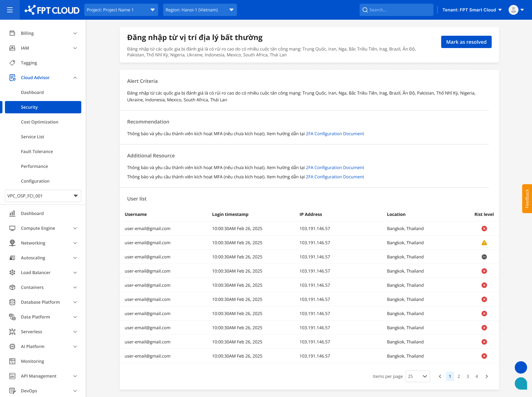532x397 pixels.
Task: Click the Search input field
Action: (x=397, y=10)
